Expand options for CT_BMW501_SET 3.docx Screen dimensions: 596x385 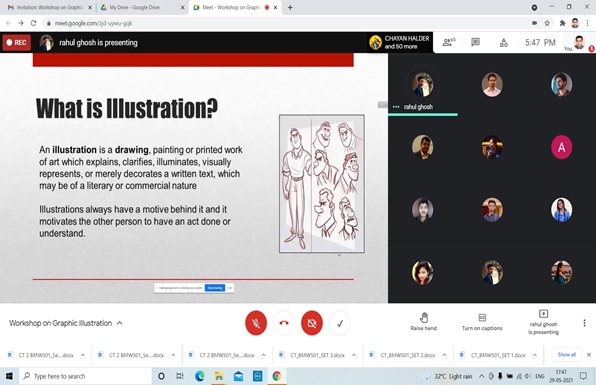pyautogui.click(x=354, y=355)
